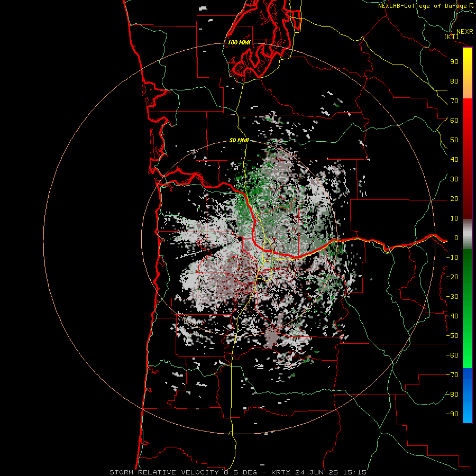
Task: Click the positive 10 value on the velocity scale
Action: point(454,218)
